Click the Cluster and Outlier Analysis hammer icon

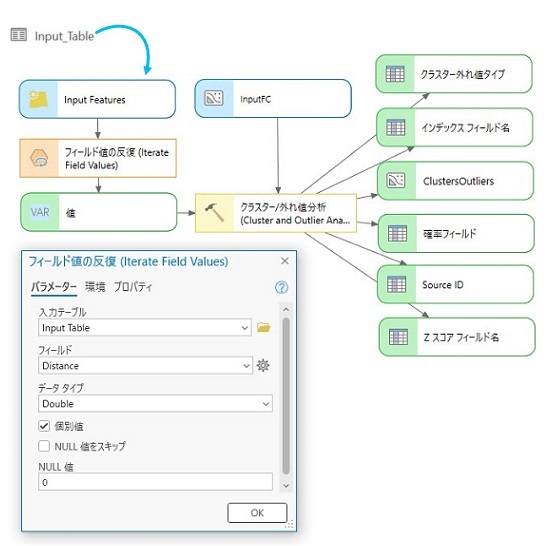point(214,213)
